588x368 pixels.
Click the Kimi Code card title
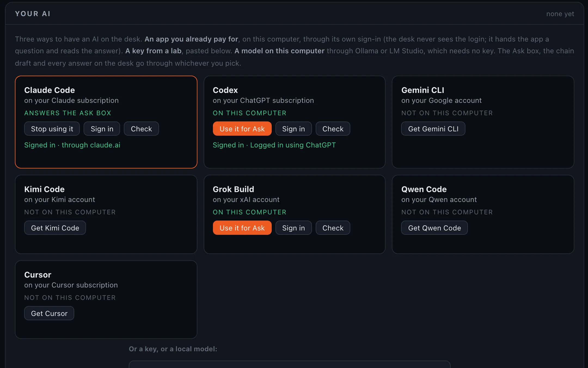[44, 189]
